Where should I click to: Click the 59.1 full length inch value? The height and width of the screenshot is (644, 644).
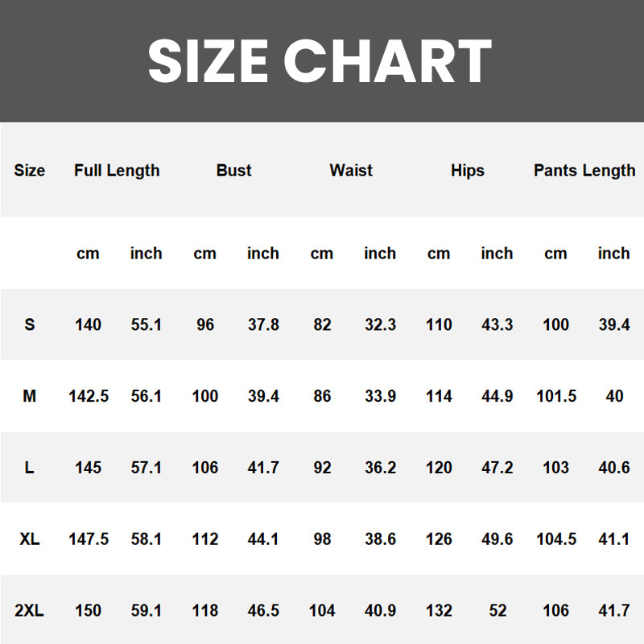147,611
